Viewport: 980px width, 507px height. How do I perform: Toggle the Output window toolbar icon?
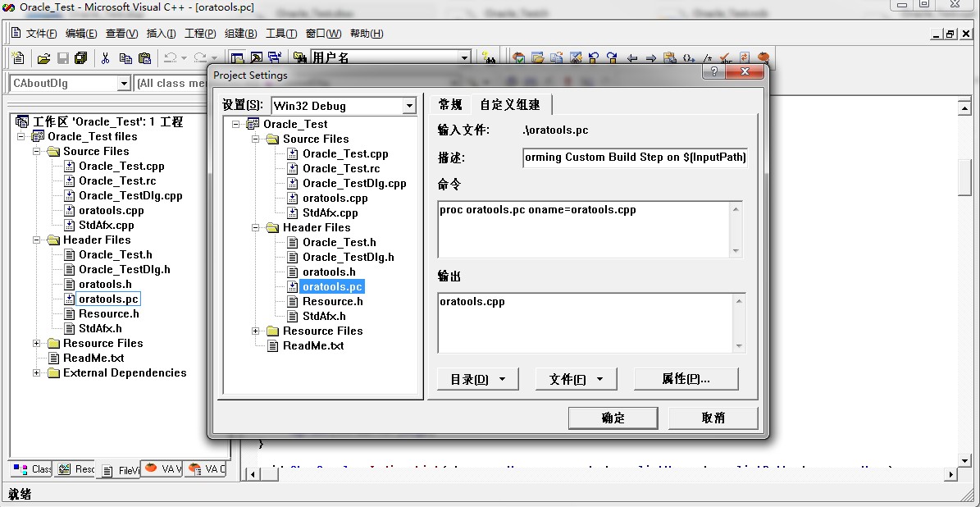click(x=256, y=58)
